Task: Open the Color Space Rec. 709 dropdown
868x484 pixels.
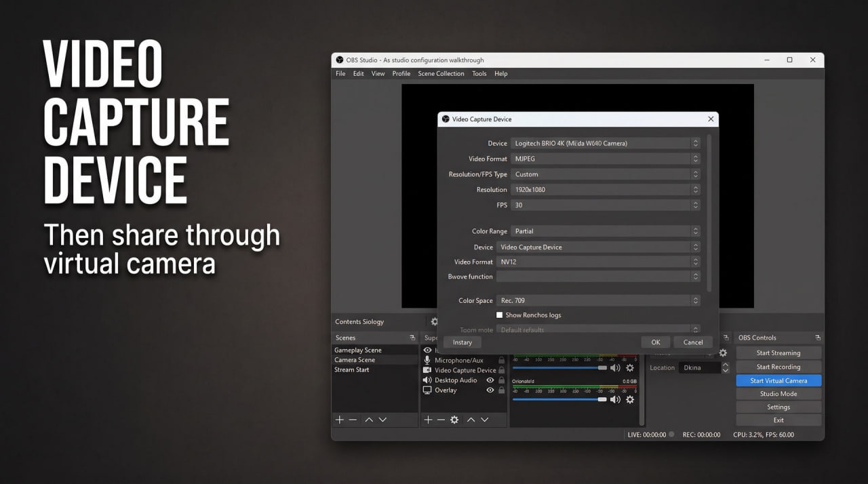Action: coord(598,300)
